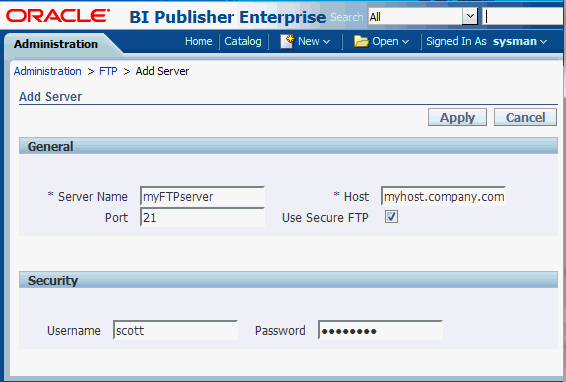Focus the top search text box
Image resolution: width=566 pixels, height=382 pixels.
(523, 17)
